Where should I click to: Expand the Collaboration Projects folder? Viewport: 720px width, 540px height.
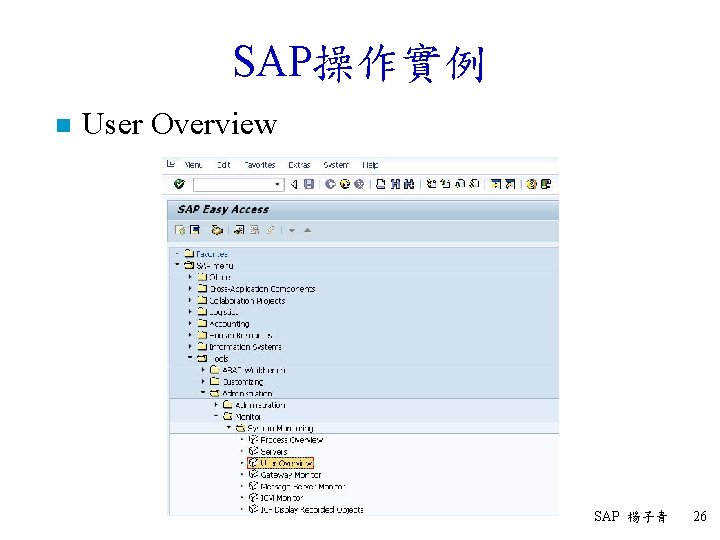[x=190, y=300]
